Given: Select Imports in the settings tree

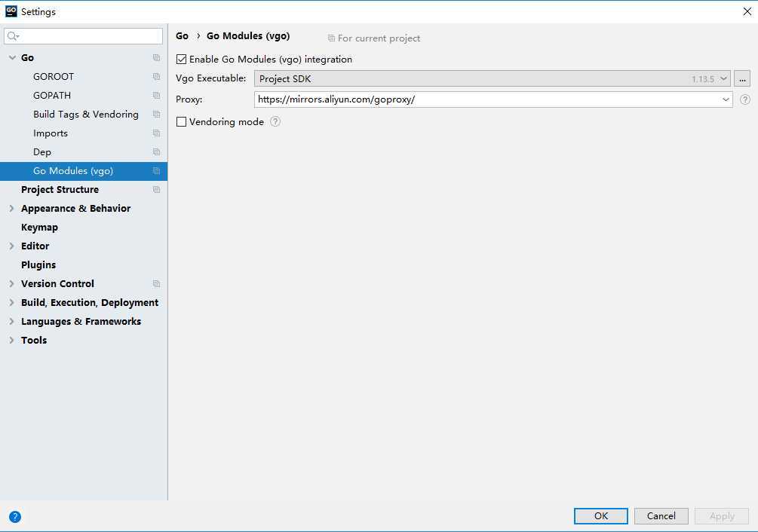Looking at the screenshot, I should 51,133.
